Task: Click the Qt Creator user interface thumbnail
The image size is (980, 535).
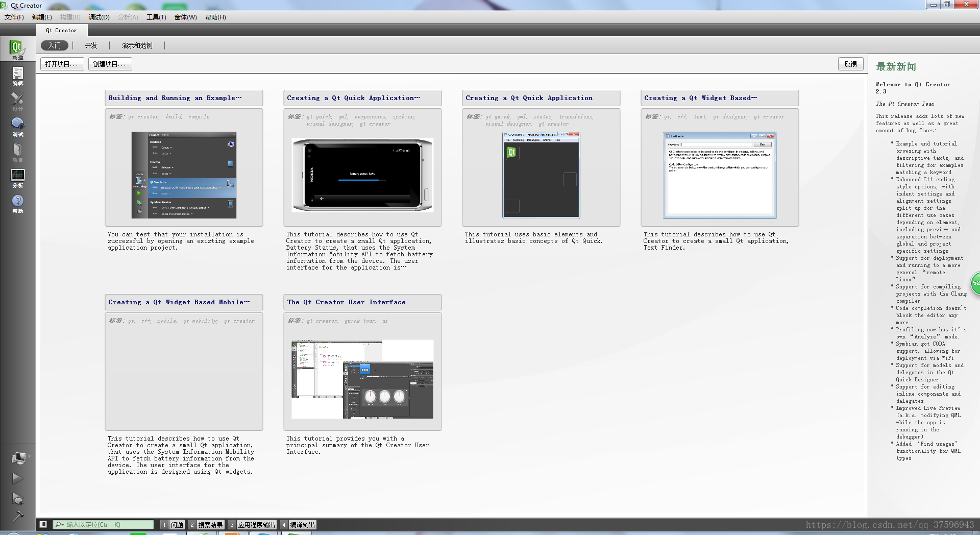Action: (362, 379)
